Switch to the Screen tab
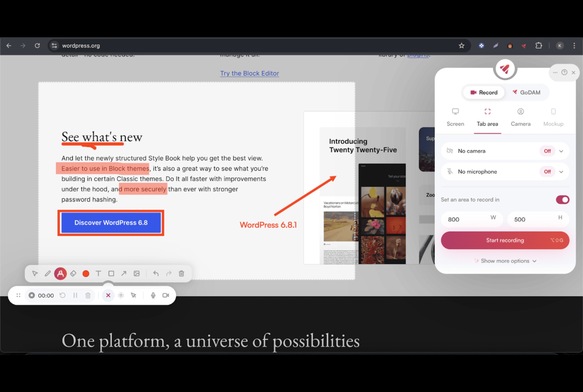This screenshot has height=392, width=583. (455, 117)
